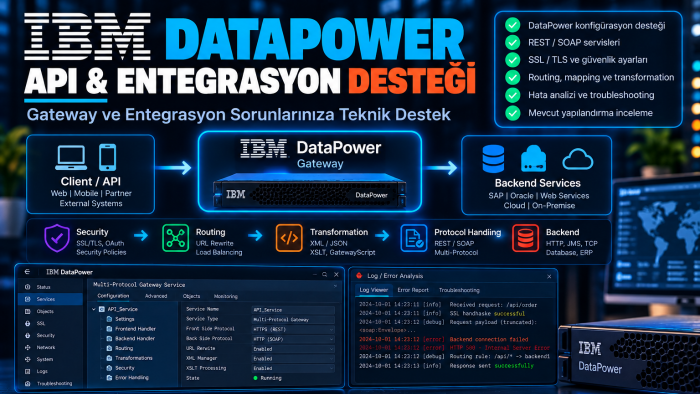Click checkmark next to REST / SOAP servisleri
Image resolution: width=700 pixels, height=394 pixels.
coord(512,42)
